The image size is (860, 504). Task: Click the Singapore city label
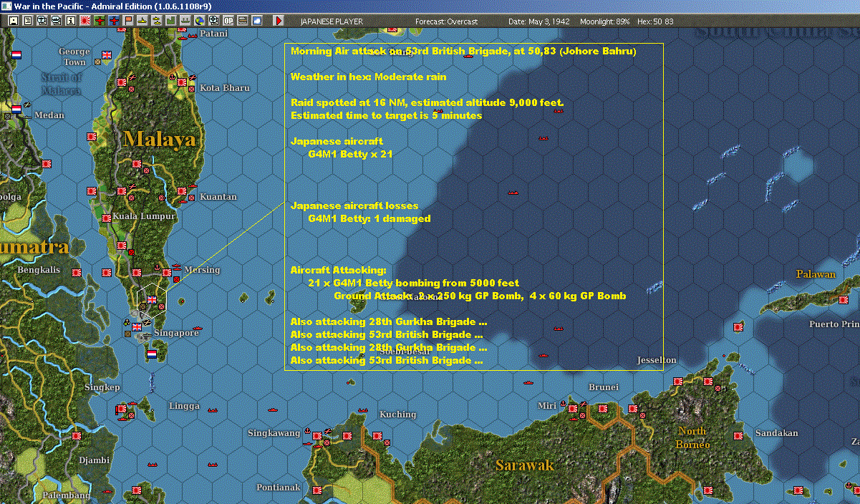(x=175, y=333)
